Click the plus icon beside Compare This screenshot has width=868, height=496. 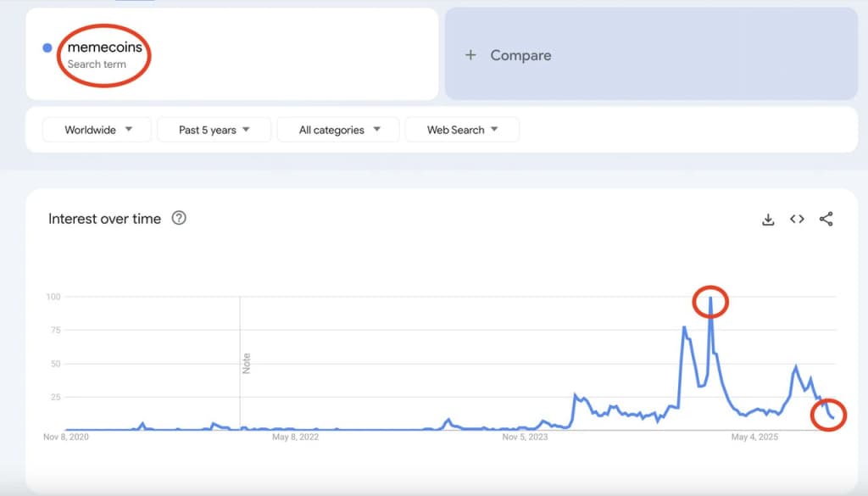[470, 55]
